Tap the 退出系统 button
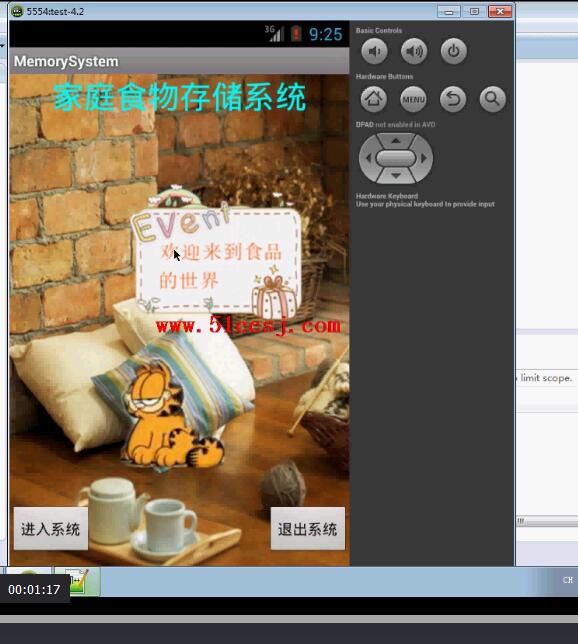The width and height of the screenshot is (578, 644). 308,529
